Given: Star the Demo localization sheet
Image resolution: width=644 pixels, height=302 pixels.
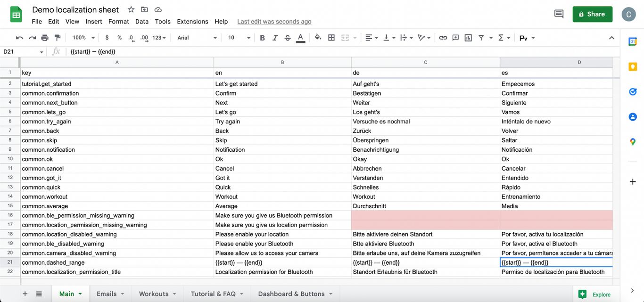Looking at the screenshot, I should (131, 9).
